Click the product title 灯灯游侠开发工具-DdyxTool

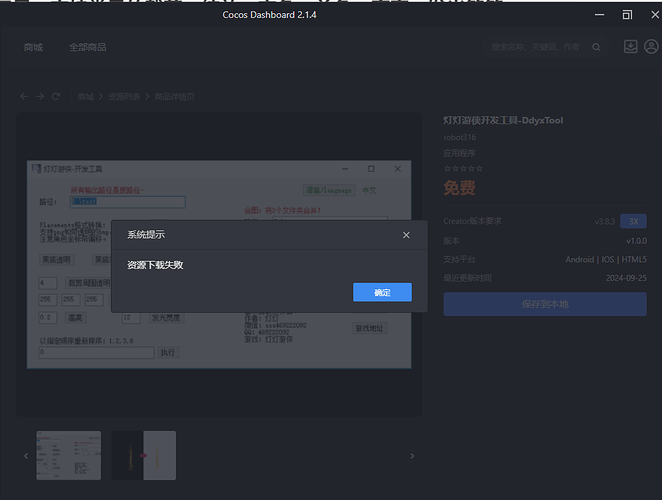click(x=503, y=120)
